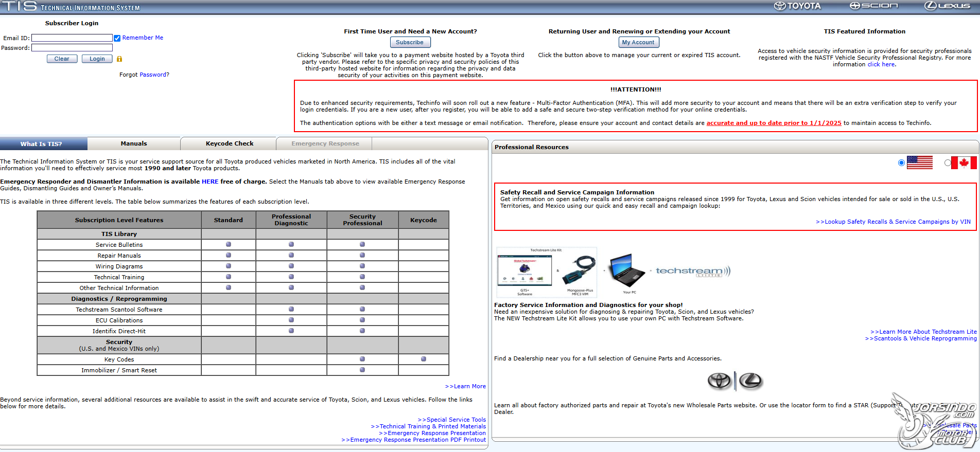Click the Subscriber Login heading
The height and width of the screenshot is (452, 980).
click(x=72, y=24)
